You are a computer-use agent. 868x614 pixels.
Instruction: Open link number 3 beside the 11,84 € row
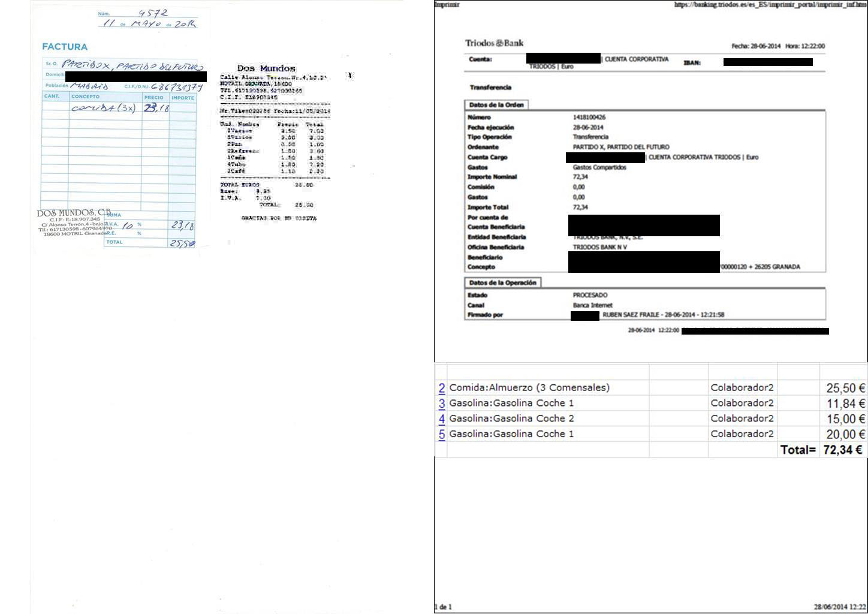442,404
